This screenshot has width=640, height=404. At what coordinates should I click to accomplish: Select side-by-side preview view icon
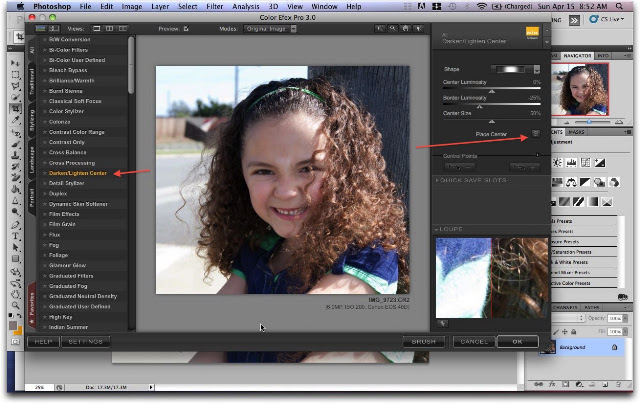point(122,29)
